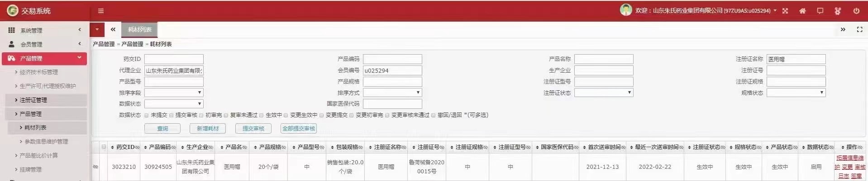This screenshot has width=868, height=181.
Task: Open the messages speech-bubble icon
Action: tap(820, 11)
